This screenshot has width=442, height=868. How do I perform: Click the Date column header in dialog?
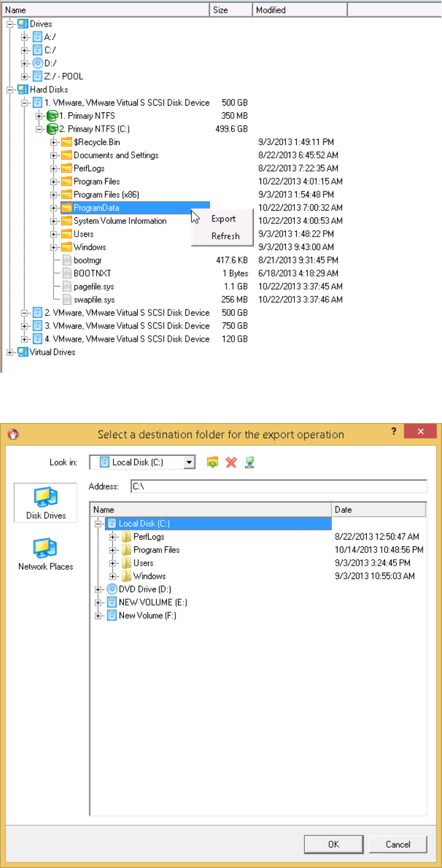[379, 510]
